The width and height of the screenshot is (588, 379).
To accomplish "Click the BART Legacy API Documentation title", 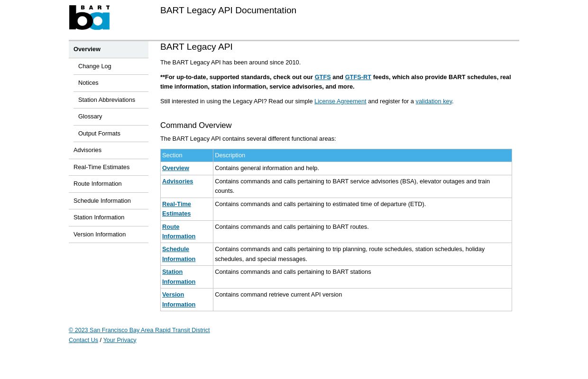I will pos(228,10).
